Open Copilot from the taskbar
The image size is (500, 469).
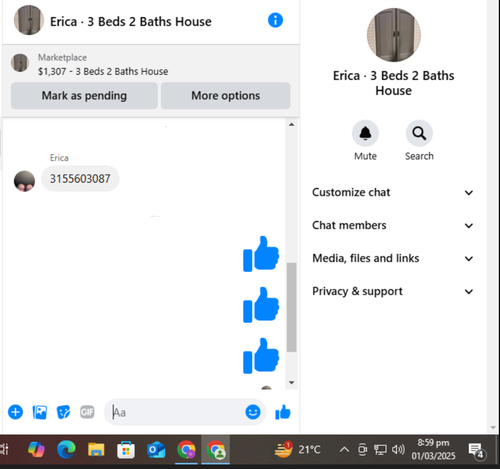pos(36,449)
